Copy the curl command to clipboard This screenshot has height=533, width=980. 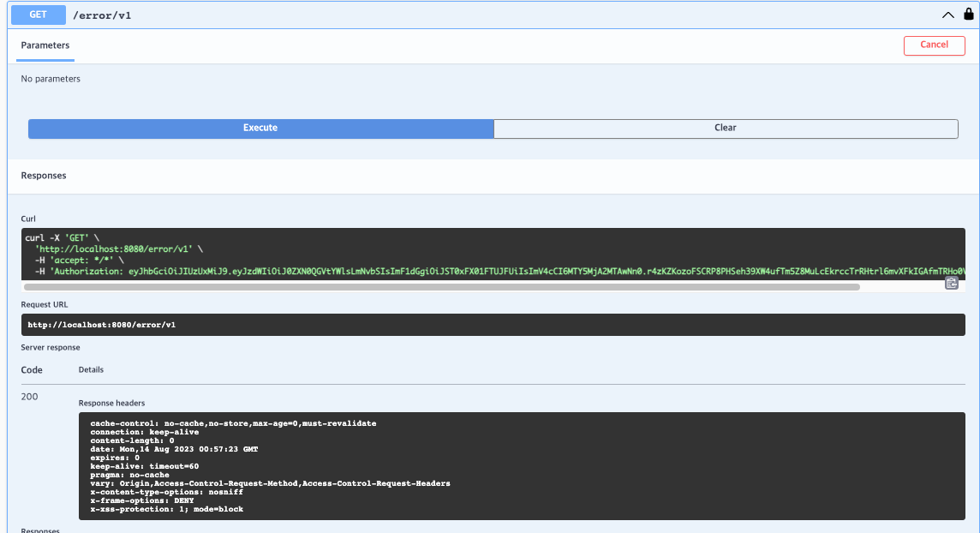pyautogui.click(x=951, y=283)
